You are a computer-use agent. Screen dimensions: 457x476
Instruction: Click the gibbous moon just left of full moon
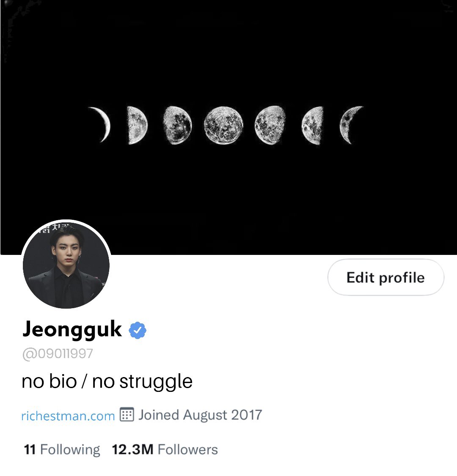point(177,125)
